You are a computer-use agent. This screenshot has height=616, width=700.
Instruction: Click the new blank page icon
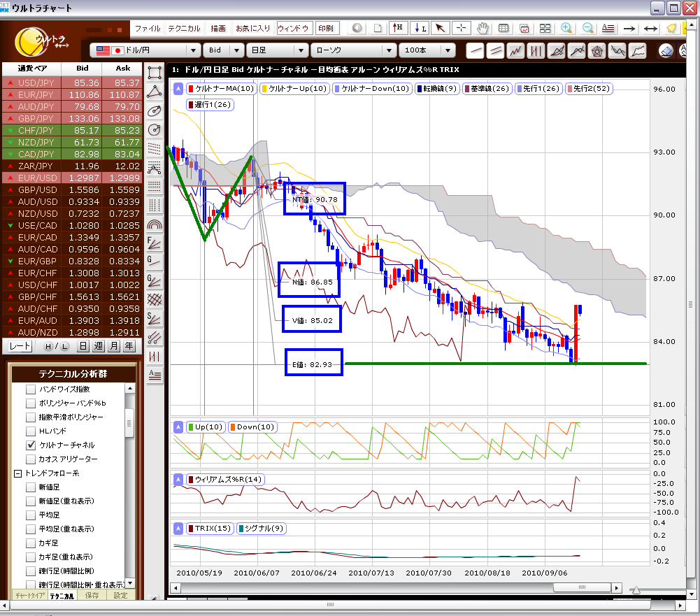(x=378, y=28)
